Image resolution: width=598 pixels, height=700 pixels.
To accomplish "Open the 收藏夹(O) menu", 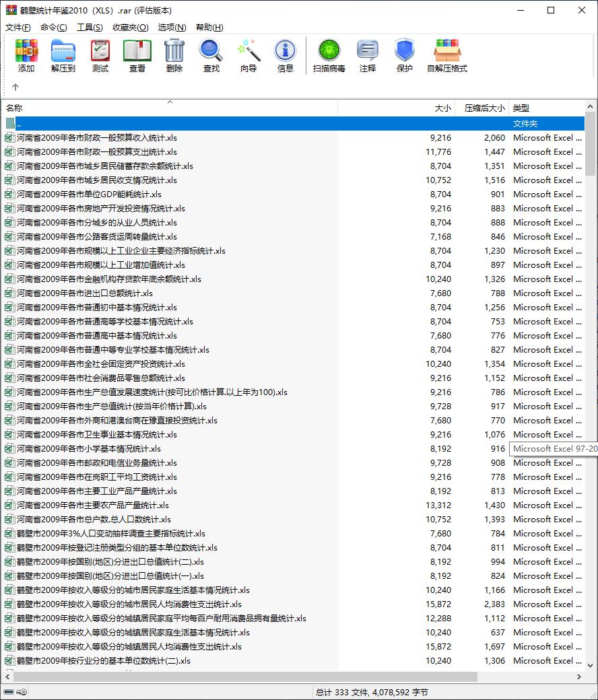I will (x=131, y=27).
